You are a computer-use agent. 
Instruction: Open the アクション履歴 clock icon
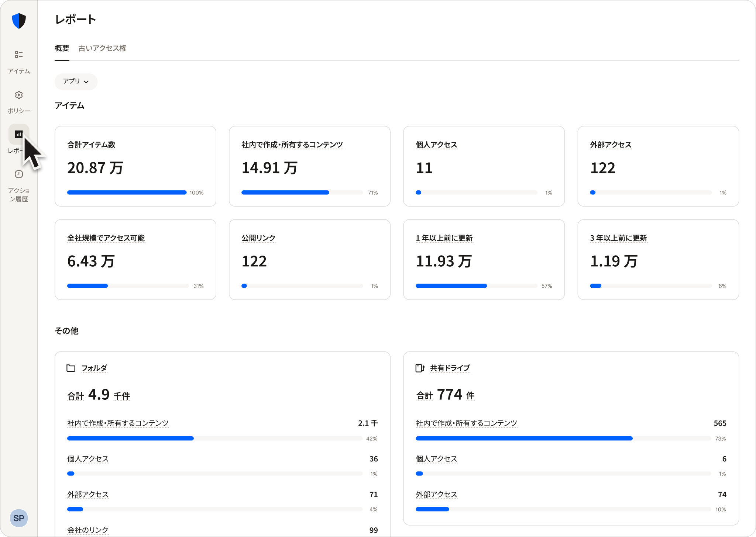(19, 174)
